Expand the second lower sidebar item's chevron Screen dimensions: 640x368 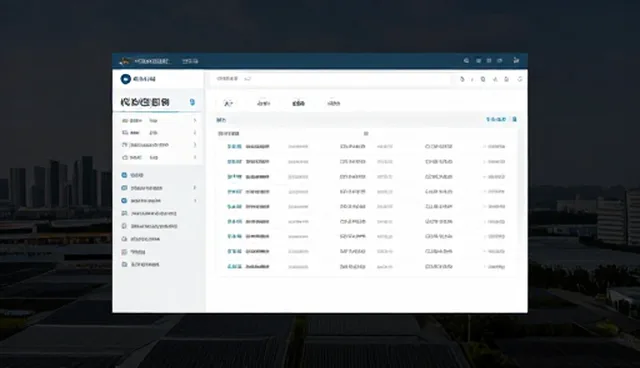(195, 188)
